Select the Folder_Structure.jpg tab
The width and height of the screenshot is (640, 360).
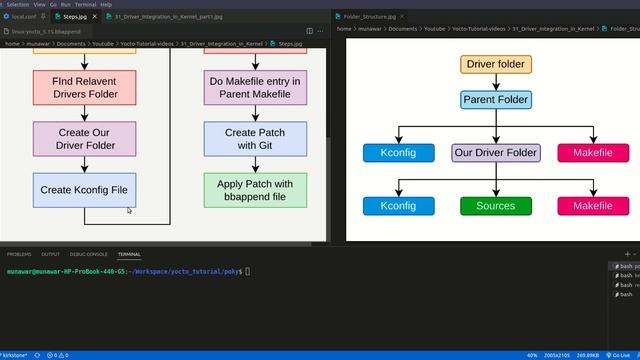pos(369,17)
